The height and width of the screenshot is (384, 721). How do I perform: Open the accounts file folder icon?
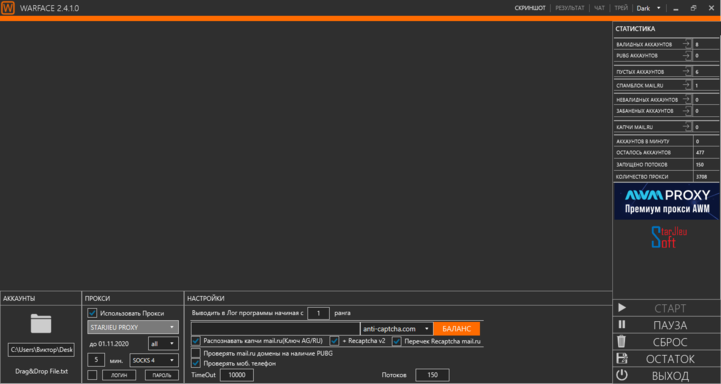(x=41, y=324)
